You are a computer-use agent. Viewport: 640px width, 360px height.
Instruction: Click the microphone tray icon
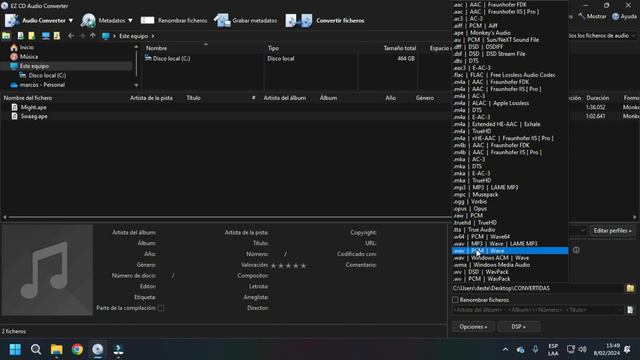pyautogui.click(x=535, y=349)
